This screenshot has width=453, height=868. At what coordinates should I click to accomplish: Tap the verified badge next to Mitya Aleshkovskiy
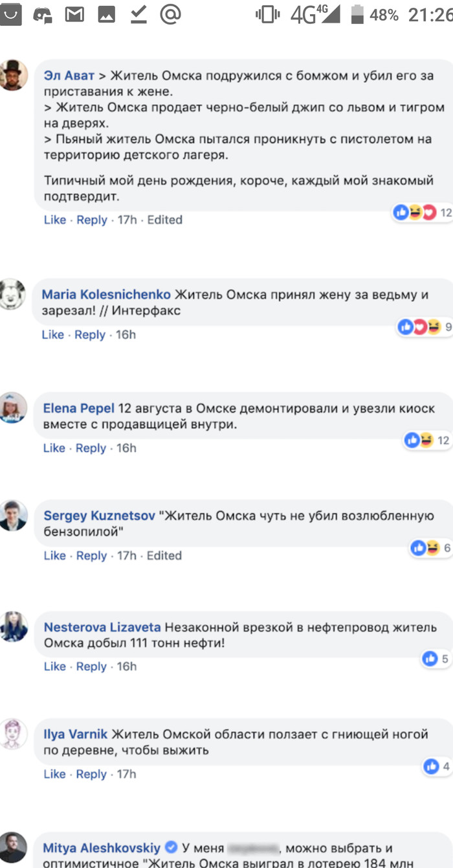click(x=171, y=847)
